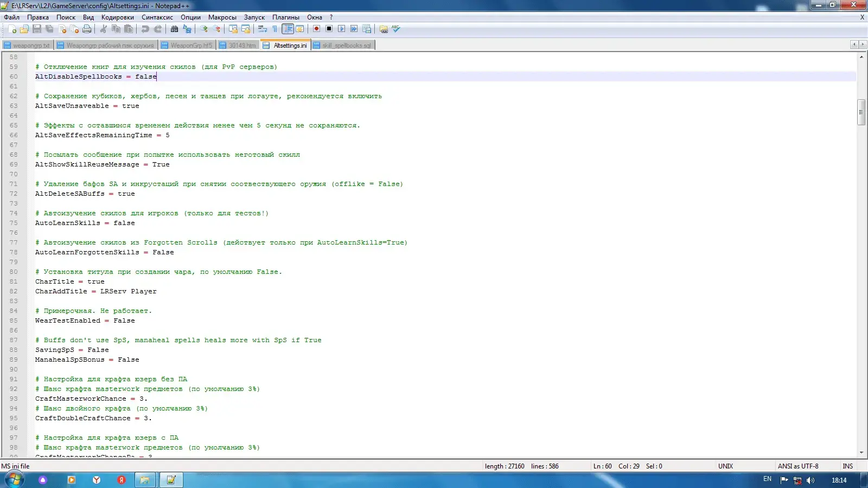
Task: Toggle synchronized vertical scrolling
Action: click(233, 29)
